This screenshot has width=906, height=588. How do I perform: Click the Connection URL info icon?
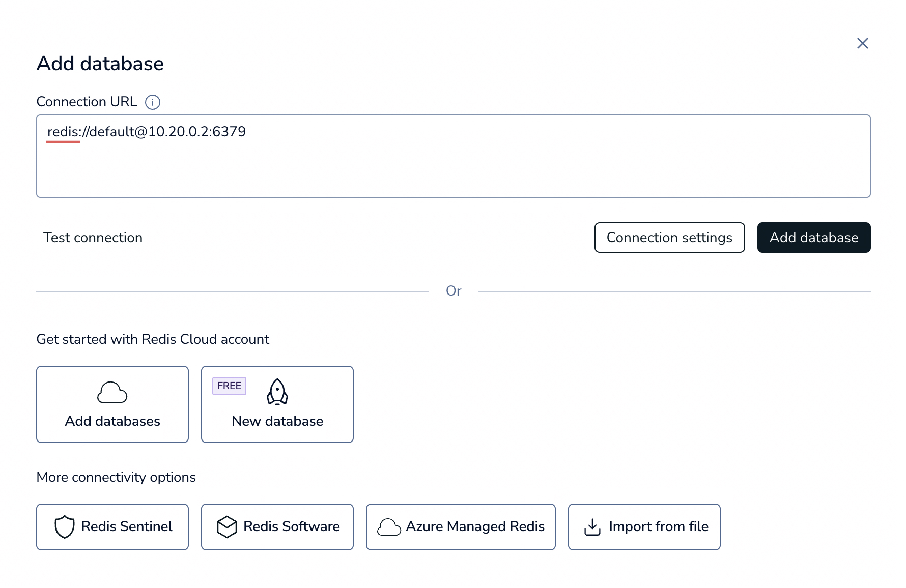coord(153,102)
